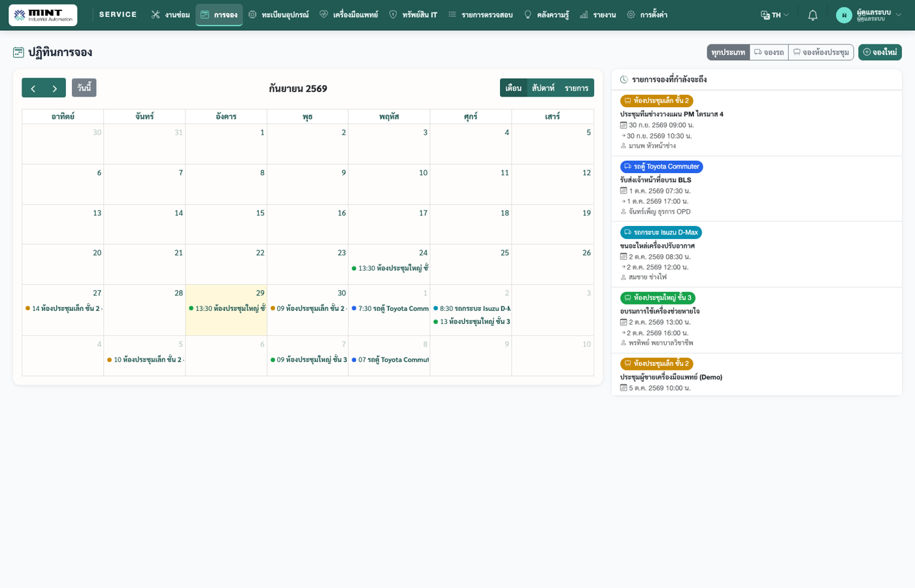Click the รถตู้ Toyota Commuter badge
This screenshot has height=588, width=915.
click(661, 167)
